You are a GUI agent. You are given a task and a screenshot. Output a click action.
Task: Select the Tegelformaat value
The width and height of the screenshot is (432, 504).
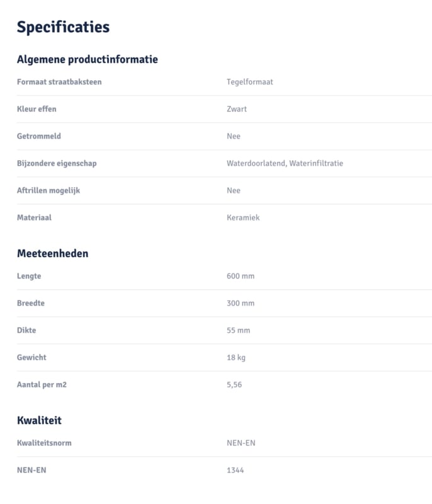click(x=249, y=82)
